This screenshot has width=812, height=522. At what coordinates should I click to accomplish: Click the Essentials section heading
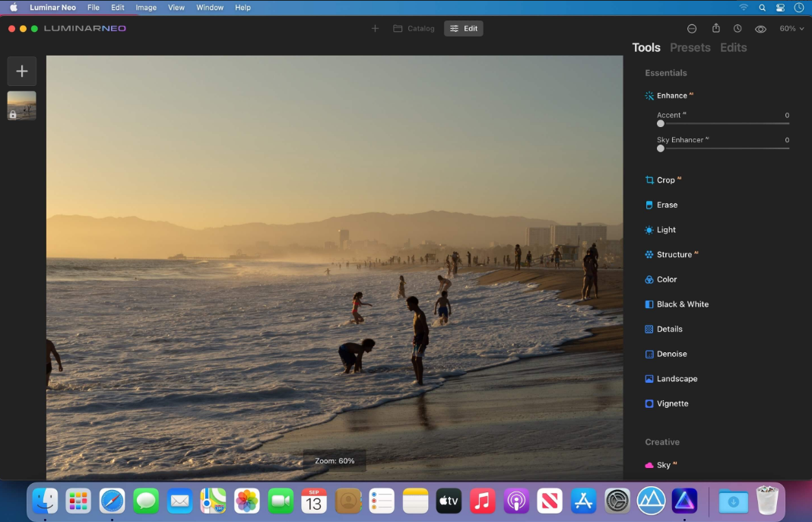(666, 73)
